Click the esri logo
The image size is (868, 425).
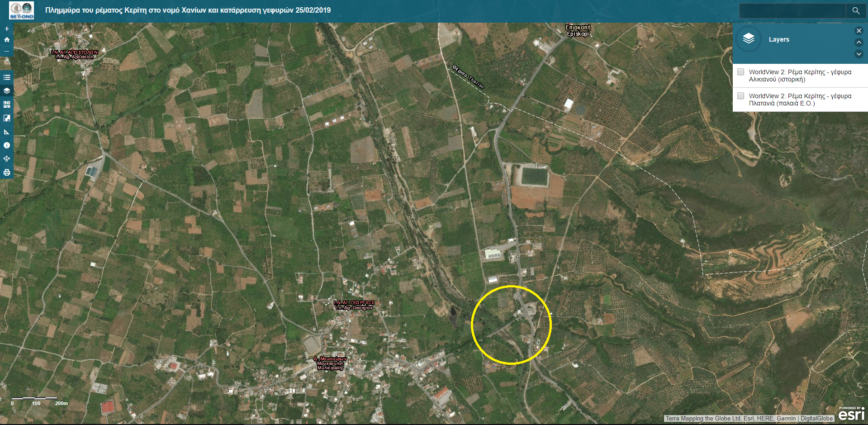point(851,414)
